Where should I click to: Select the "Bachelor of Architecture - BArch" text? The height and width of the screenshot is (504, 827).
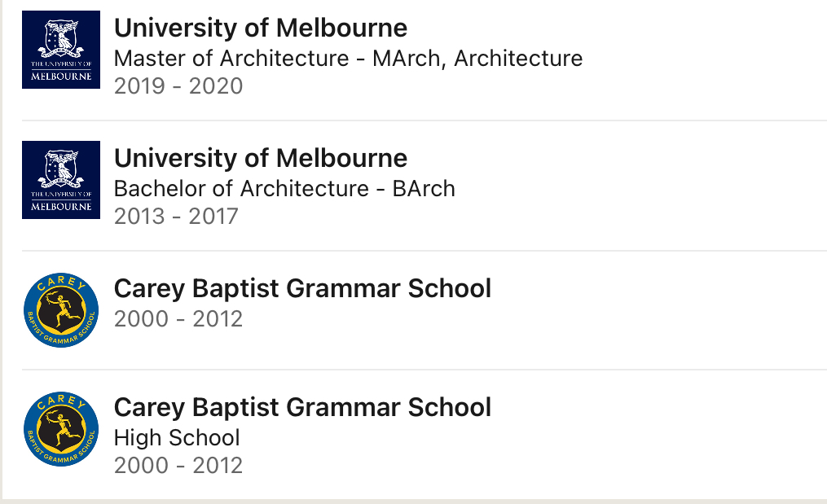[284, 189]
